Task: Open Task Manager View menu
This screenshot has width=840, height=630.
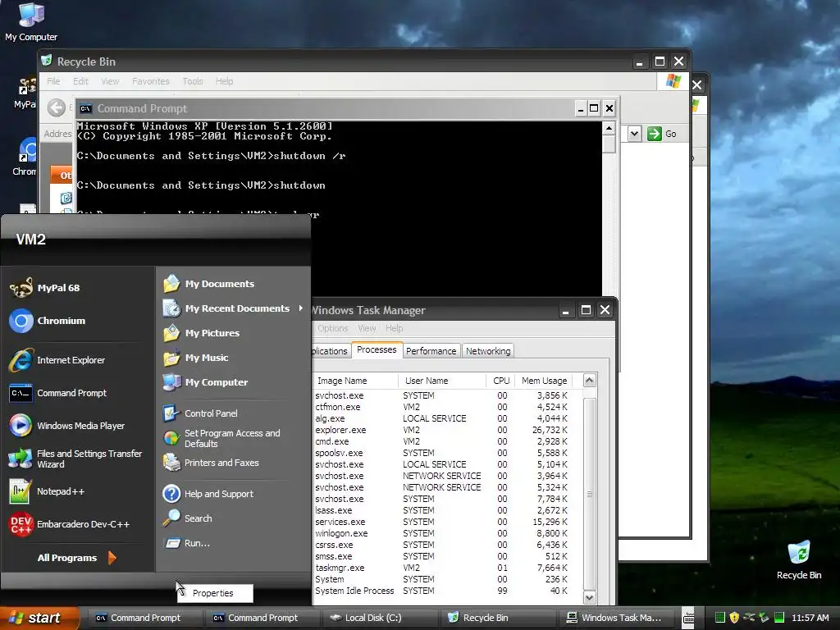Action: tap(367, 328)
